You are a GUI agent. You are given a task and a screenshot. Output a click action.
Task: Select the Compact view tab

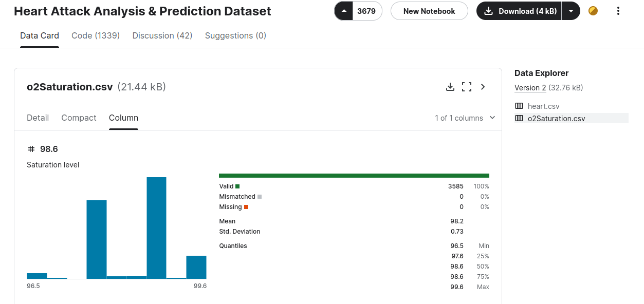pyautogui.click(x=79, y=118)
